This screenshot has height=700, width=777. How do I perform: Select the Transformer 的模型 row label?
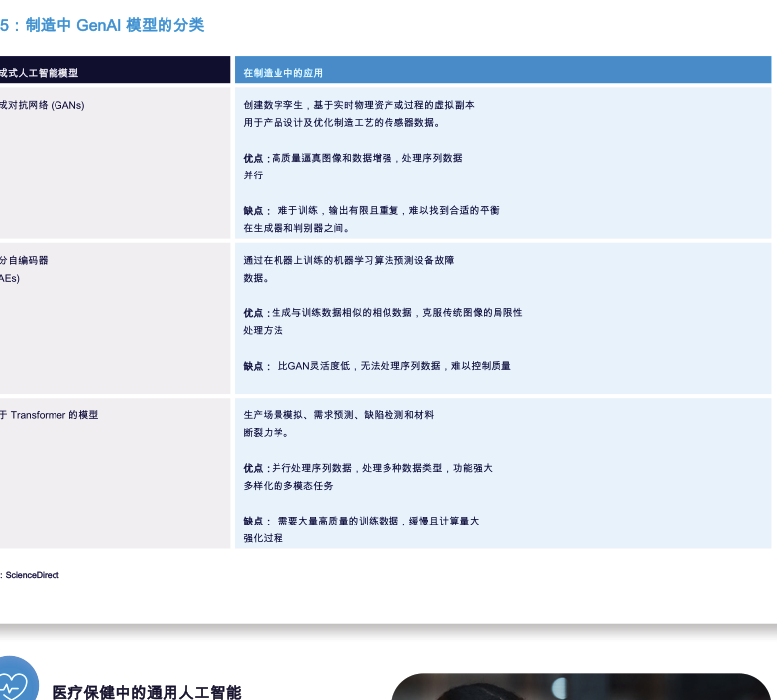pyautogui.click(x=51, y=415)
